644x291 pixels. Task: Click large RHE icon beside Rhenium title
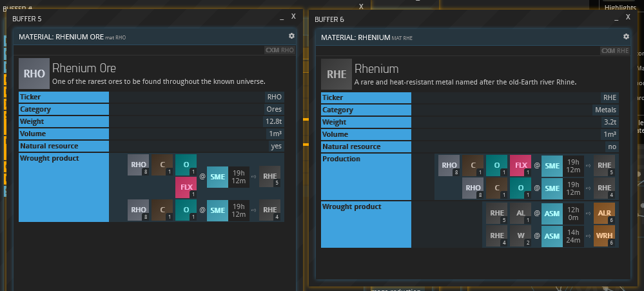337,74
